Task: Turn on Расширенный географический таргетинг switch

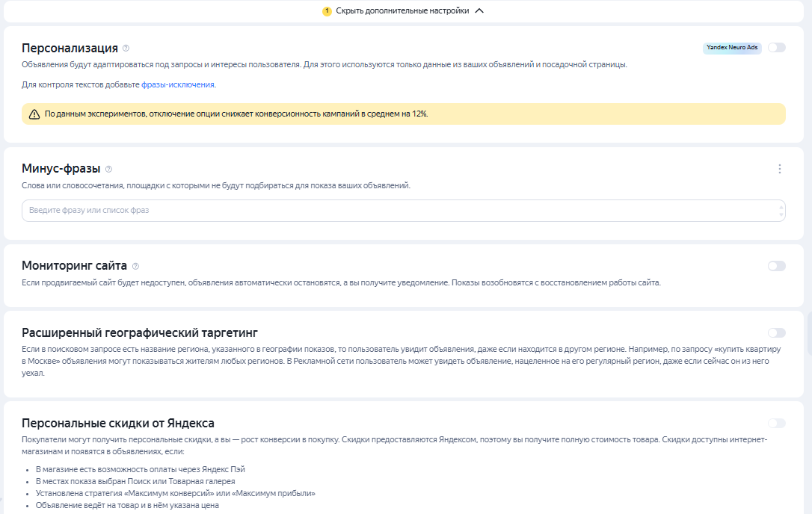Action: coord(776,333)
